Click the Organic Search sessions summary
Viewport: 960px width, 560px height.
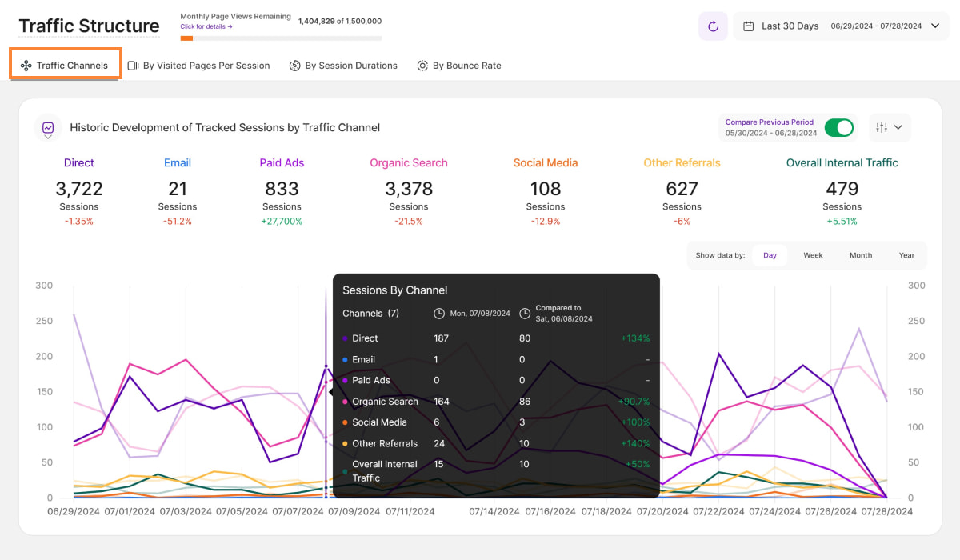(408, 190)
